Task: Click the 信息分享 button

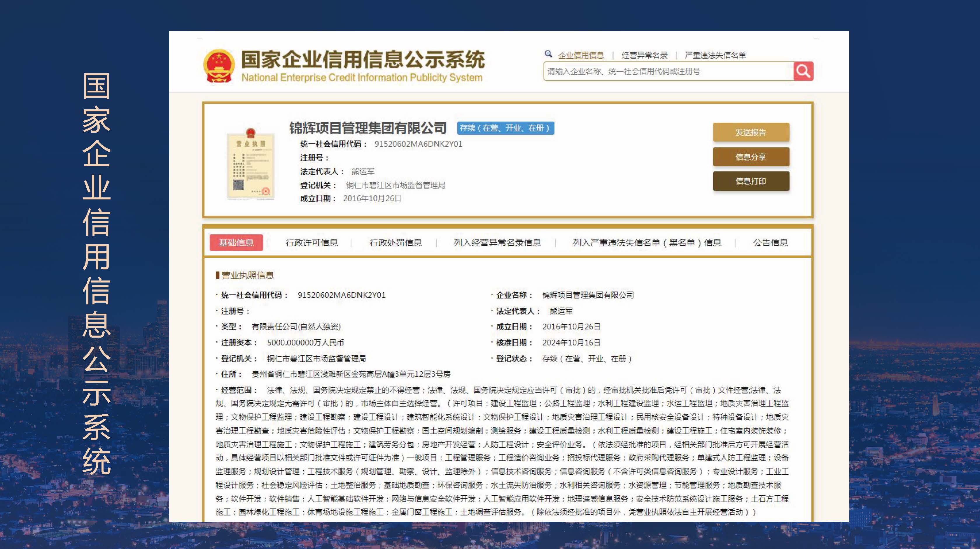Action: click(x=751, y=157)
